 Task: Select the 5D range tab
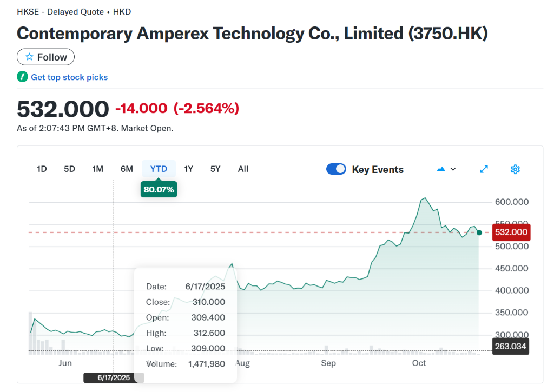(69, 169)
